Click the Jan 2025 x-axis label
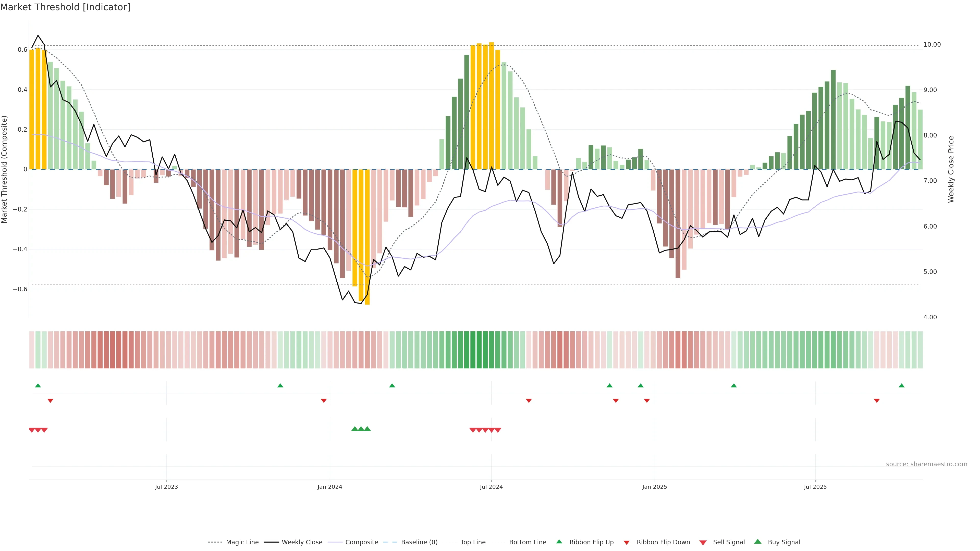Image resolution: width=980 pixels, height=551 pixels. [654, 487]
